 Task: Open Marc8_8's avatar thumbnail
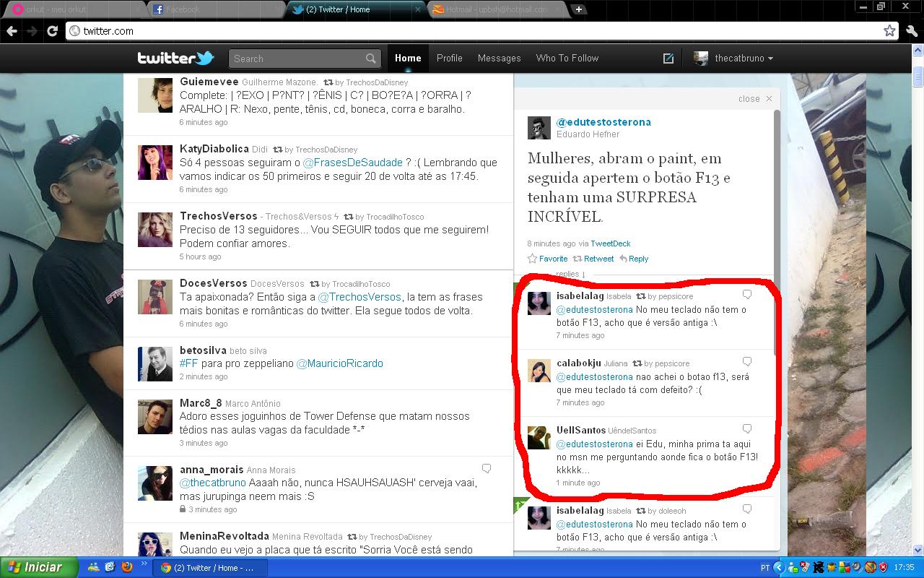click(155, 417)
